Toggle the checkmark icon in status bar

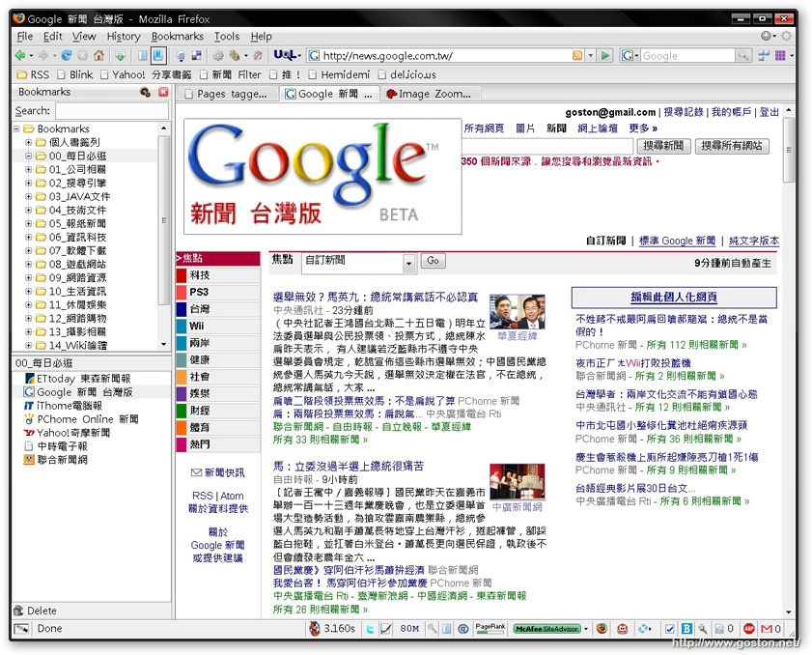click(670, 629)
